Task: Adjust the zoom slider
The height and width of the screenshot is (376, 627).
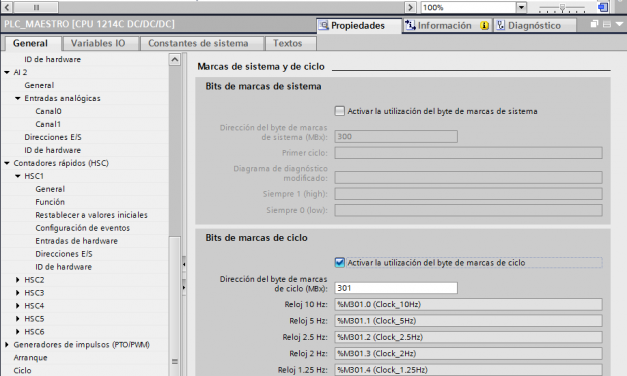Action: (x=562, y=7)
